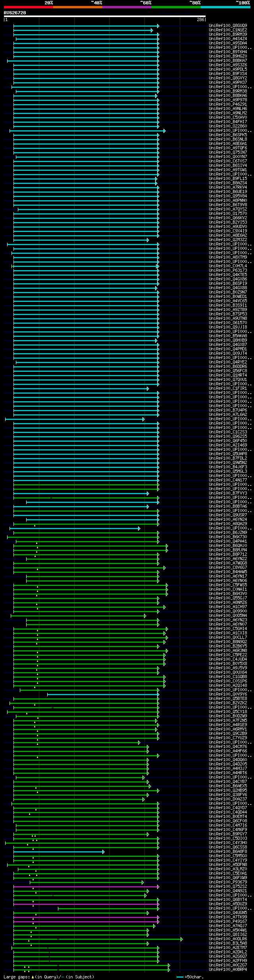Select hit label UniRef100_B8BTA6

pos(228,506)
